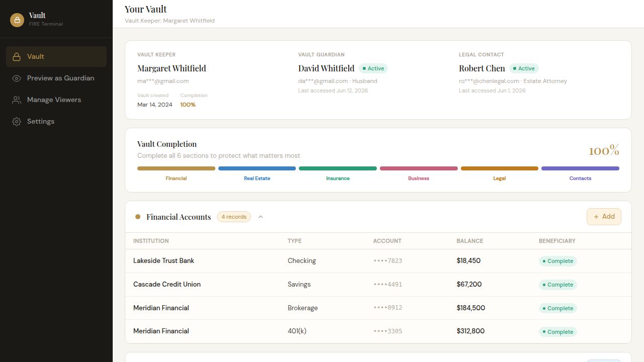The height and width of the screenshot is (362, 644).
Task: Click the people icon for Manage Viewers
Action: [17, 100]
